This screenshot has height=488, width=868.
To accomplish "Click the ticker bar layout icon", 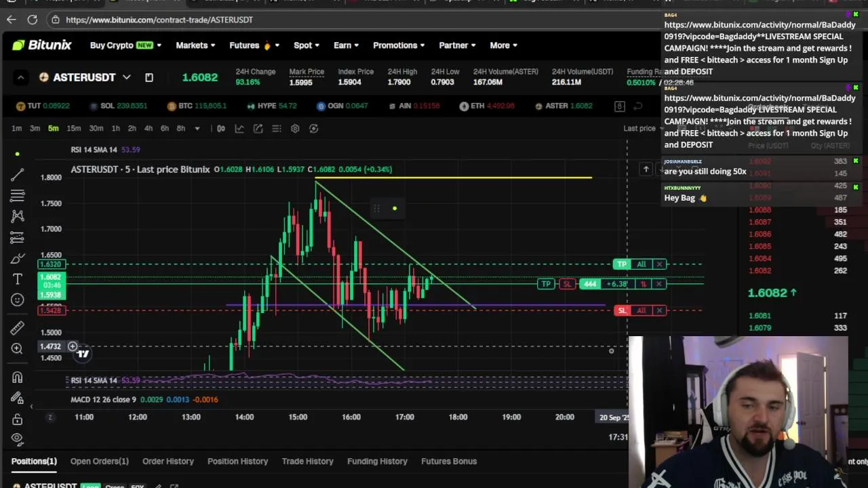I will [x=619, y=106].
